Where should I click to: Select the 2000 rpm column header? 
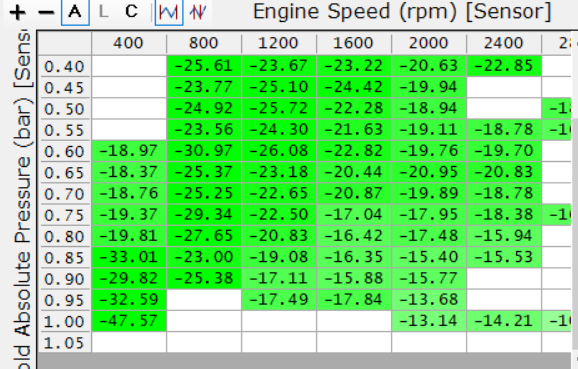coord(429,43)
